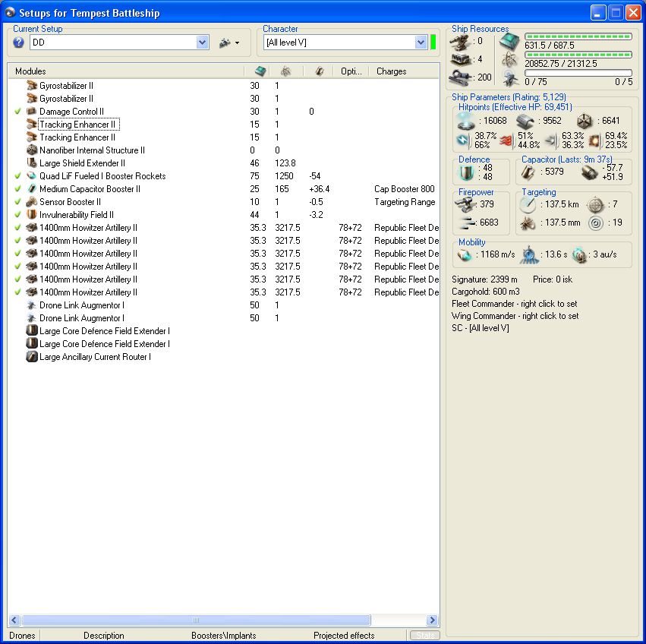Click the blue help question mark icon

coord(18,42)
